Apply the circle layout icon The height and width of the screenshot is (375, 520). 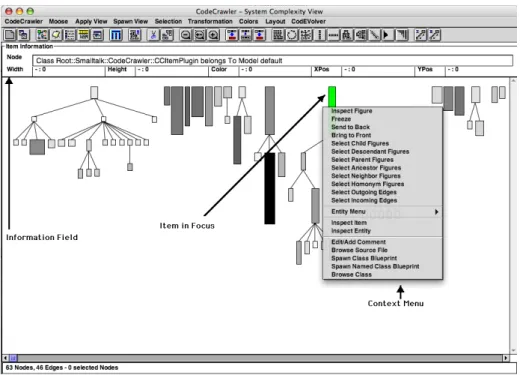292,35
